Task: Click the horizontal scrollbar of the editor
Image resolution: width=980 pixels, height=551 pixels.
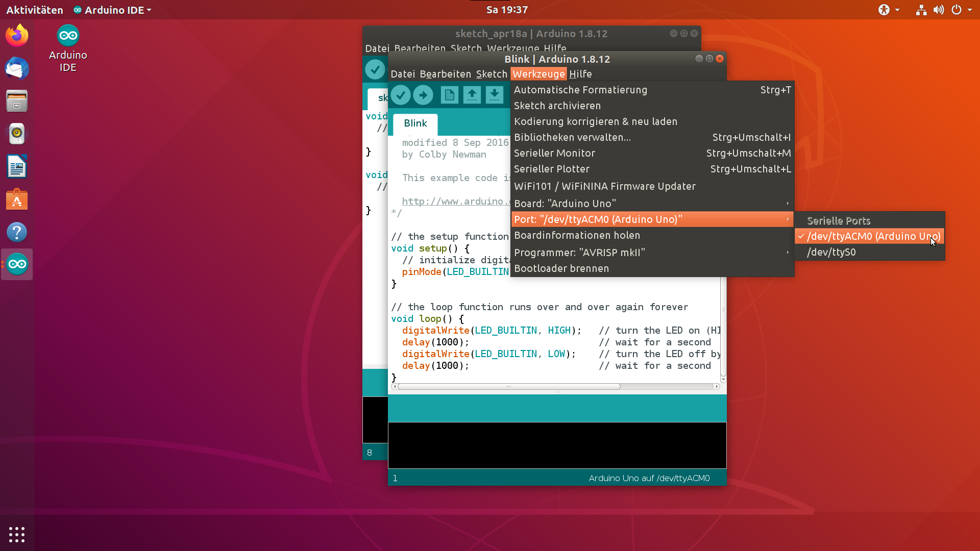Action: point(509,387)
